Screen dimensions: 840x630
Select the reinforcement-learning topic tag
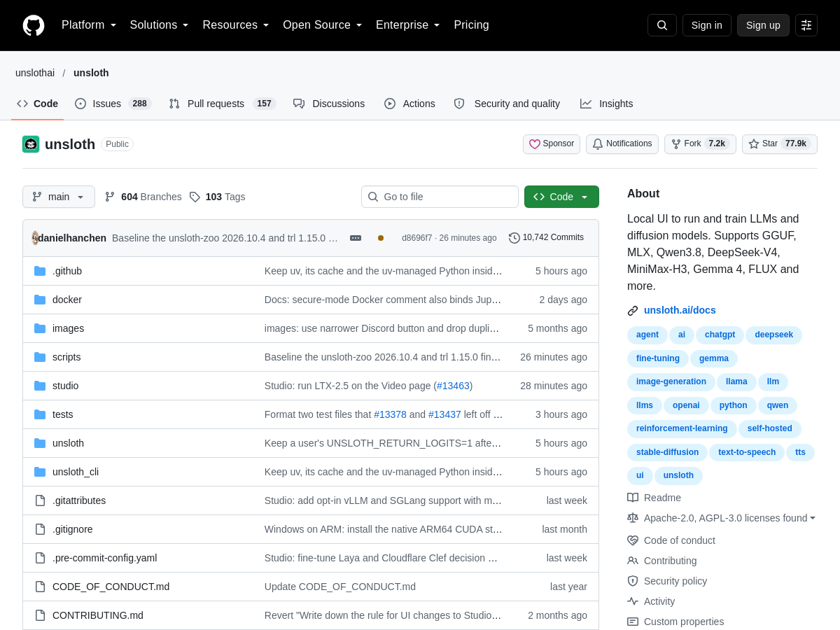[x=682, y=428]
